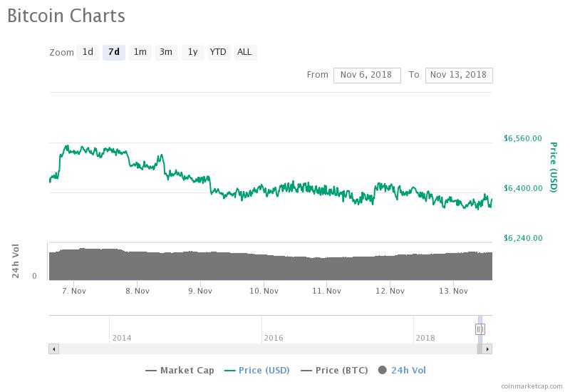Select the 7d zoom range

click(114, 52)
